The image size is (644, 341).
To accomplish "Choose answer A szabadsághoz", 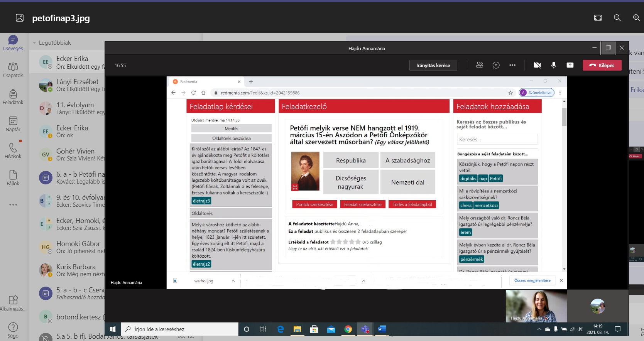I will 407,160.
